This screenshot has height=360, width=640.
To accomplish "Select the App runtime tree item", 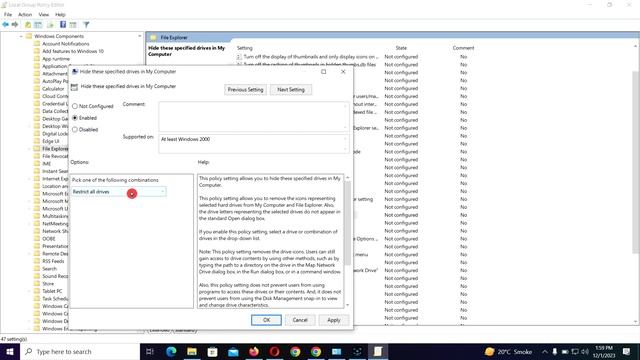I will [56, 59].
